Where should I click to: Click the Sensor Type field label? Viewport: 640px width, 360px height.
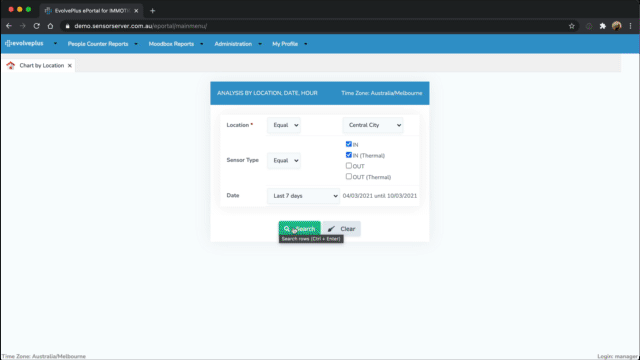(242, 160)
